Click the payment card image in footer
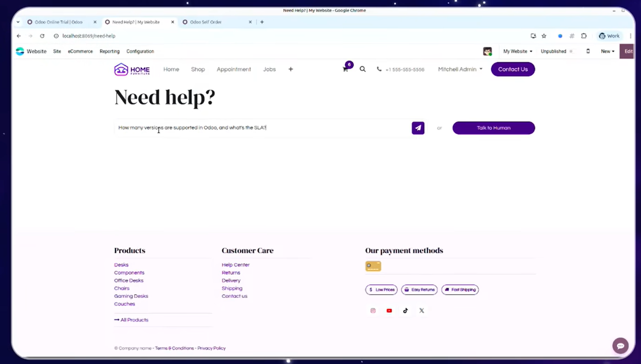Screen dimensions: 641x364 click(373, 266)
